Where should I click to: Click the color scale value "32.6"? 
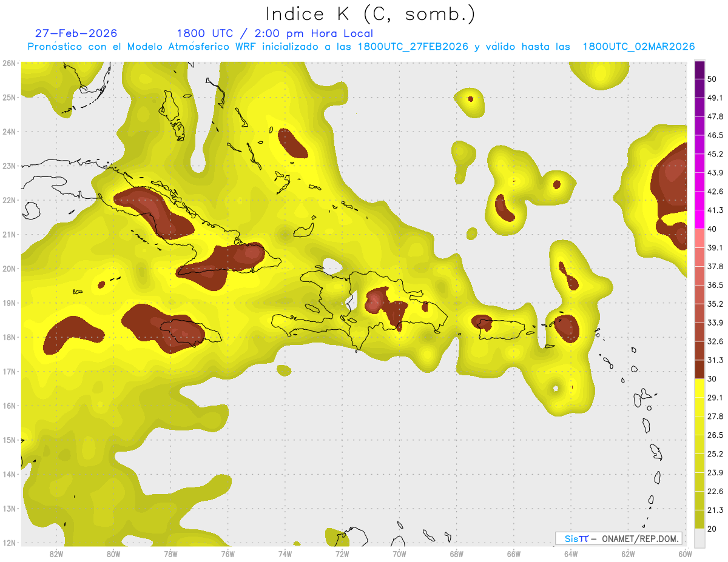(715, 341)
